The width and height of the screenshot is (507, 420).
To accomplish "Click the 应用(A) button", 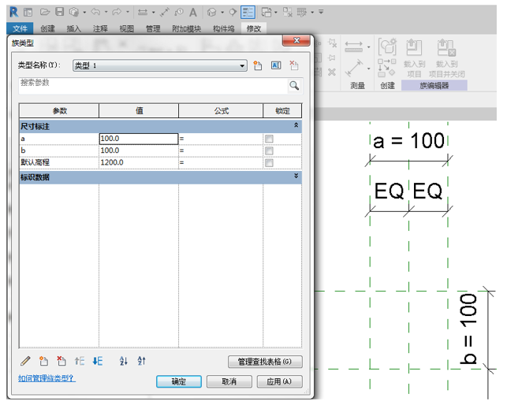I will pos(280,381).
